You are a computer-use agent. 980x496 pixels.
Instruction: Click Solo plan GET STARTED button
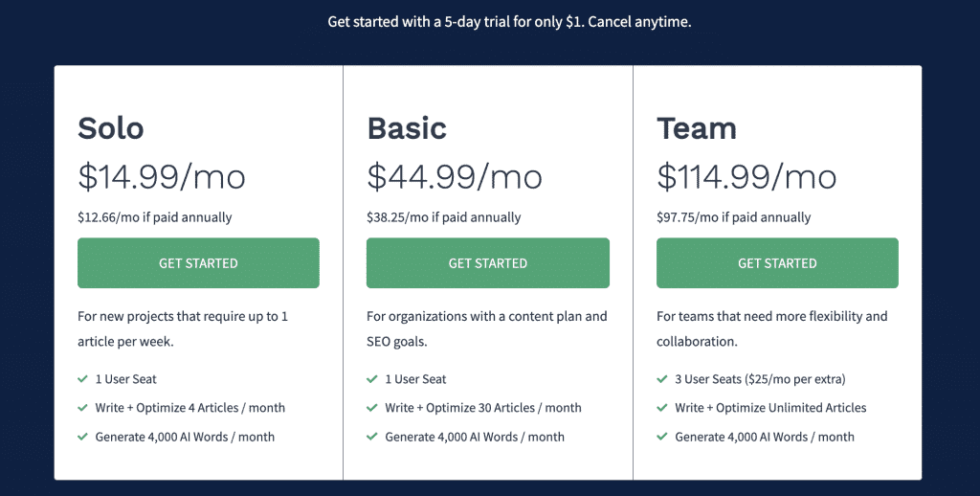[198, 262]
